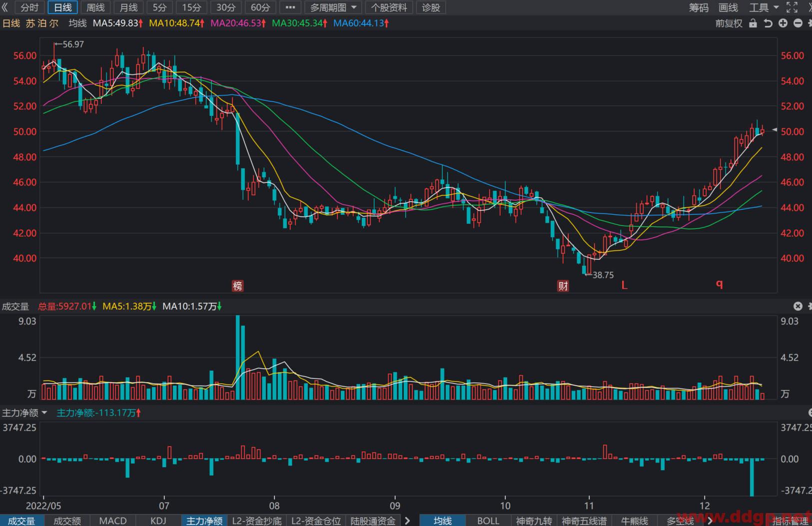Click the 财 earnings marker on chart
The width and height of the screenshot is (812, 526).
[x=563, y=286]
